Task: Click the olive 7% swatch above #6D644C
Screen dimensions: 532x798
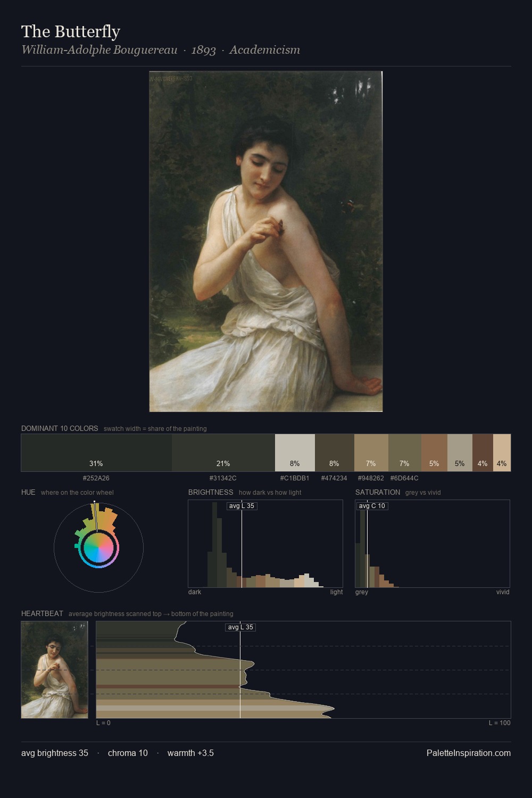Action: (x=404, y=453)
